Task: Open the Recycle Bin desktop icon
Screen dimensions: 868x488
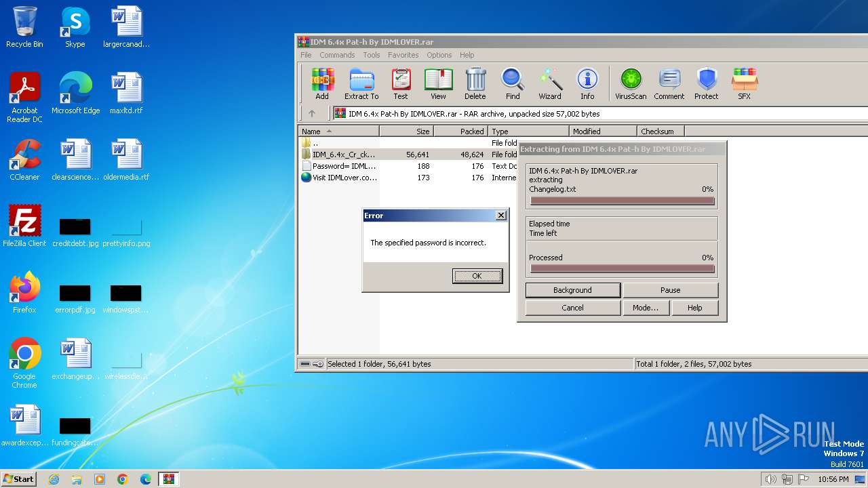Action: (24, 28)
